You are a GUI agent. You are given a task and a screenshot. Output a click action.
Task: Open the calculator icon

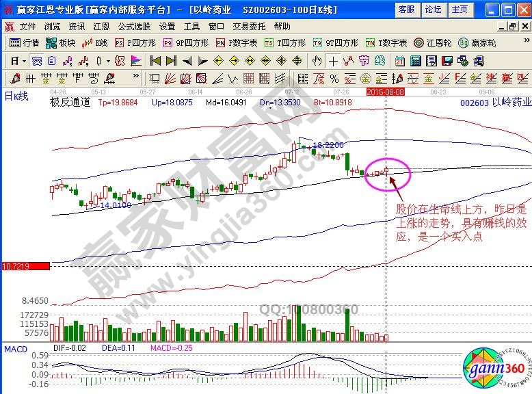416,62
